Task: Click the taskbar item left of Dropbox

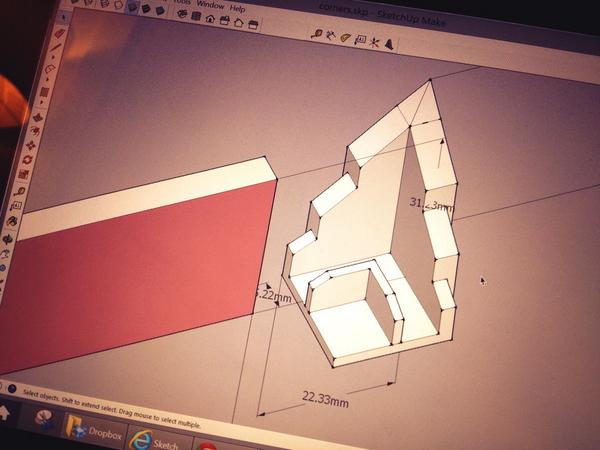Action: click(44, 419)
